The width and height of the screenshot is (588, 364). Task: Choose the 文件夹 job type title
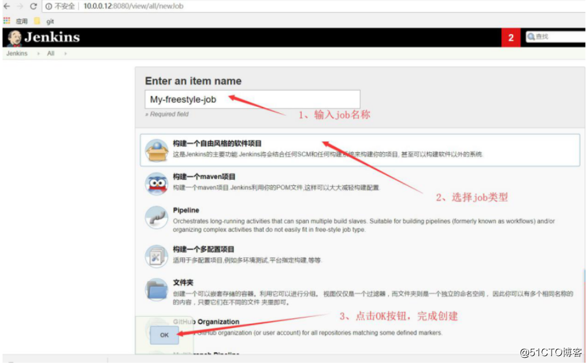(x=183, y=282)
